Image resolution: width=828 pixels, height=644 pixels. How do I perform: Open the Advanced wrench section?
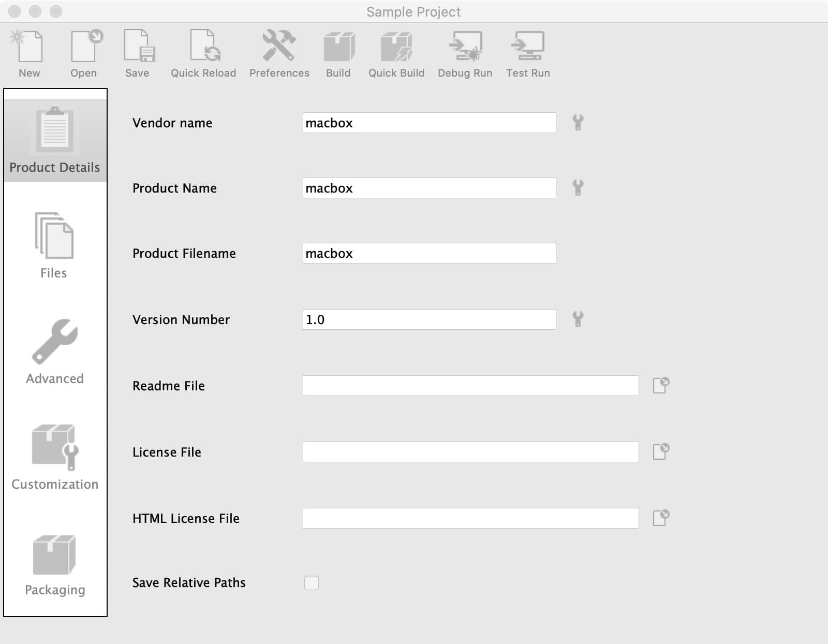(55, 352)
